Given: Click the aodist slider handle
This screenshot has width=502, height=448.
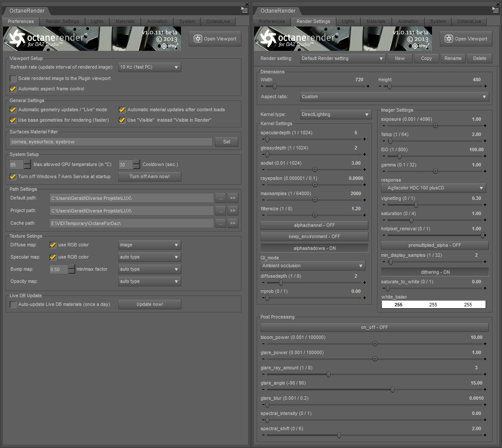Looking at the screenshot, I should [x=315, y=169].
